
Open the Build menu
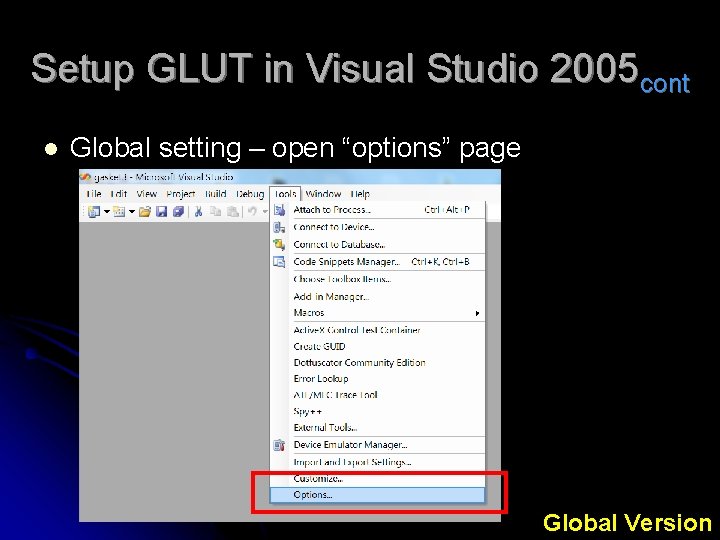tap(215, 194)
